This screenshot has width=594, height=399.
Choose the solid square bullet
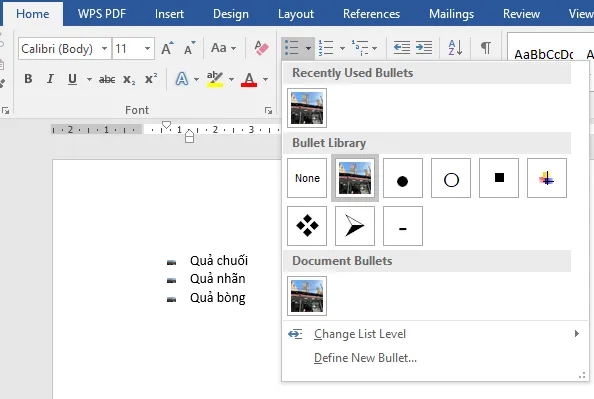pos(499,178)
